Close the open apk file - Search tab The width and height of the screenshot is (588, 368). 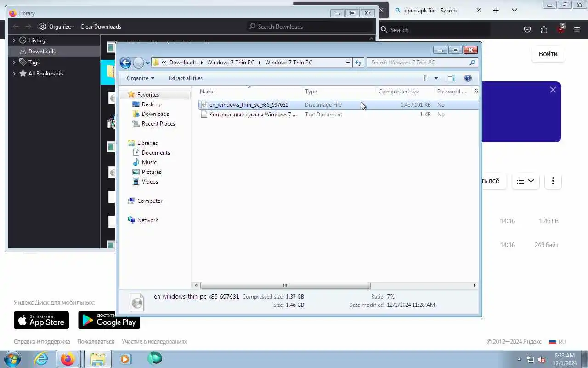click(479, 10)
